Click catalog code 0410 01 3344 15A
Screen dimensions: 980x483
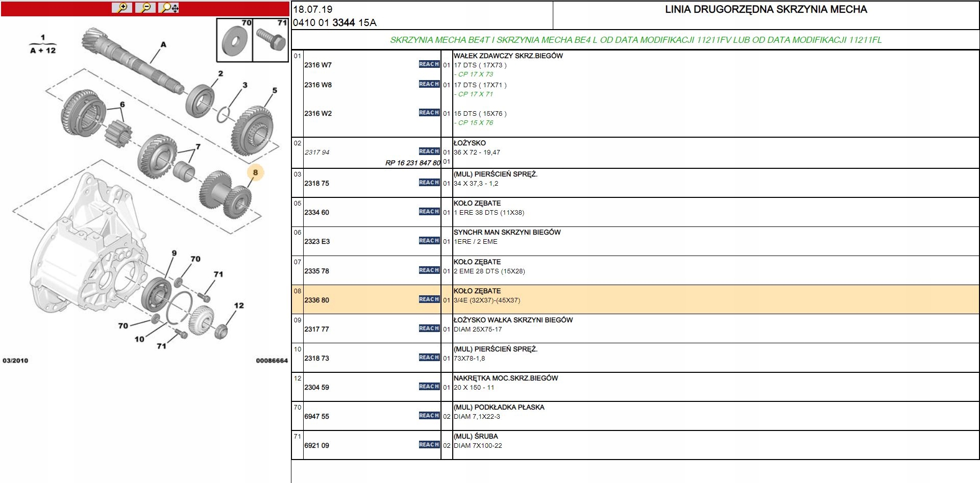(x=335, y=22)
